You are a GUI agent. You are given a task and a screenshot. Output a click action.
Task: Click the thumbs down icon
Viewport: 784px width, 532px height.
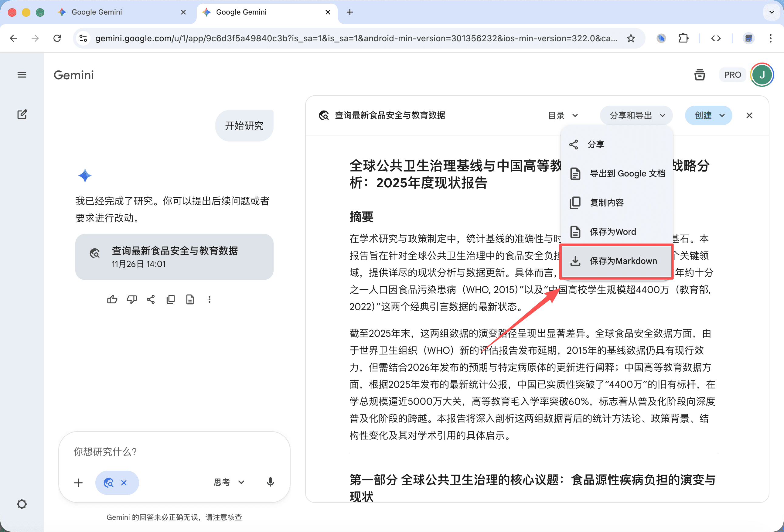click(x=131, y=299)
